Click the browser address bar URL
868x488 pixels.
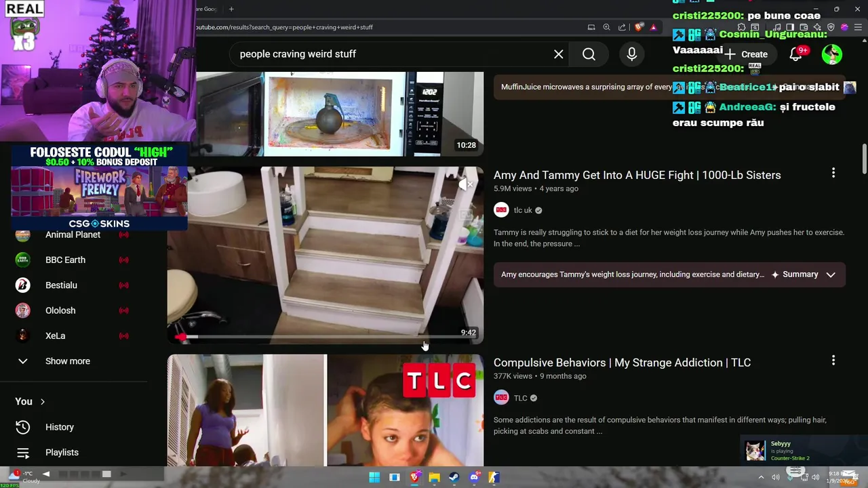(285, 27)
